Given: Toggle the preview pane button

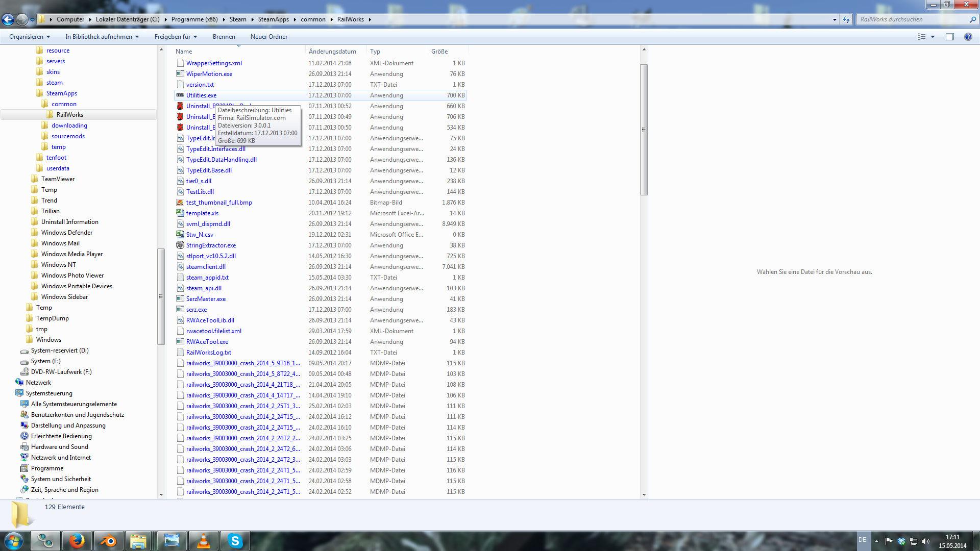Looking at the screenshot, I should click(x=949, y=37).
